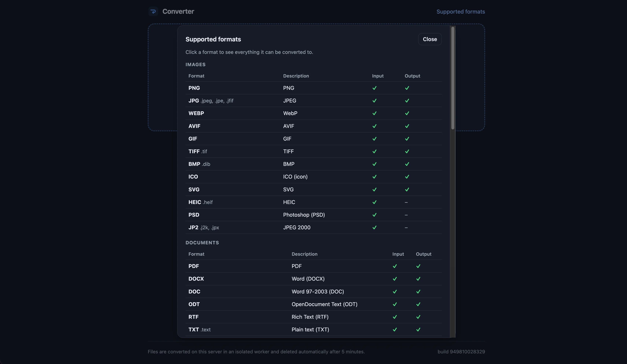
Task: Select the HEIC .heif format row
Action: point(313,202)
